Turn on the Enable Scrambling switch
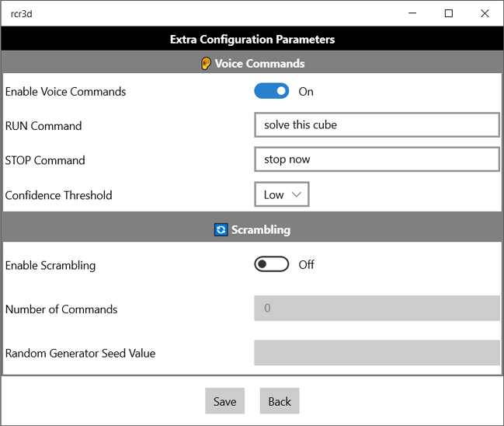504x426 pixels. pyautogui.click(x=272, y=264)
